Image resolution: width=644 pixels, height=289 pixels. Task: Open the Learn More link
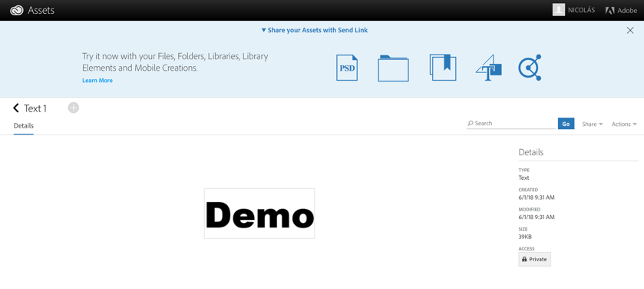coord(97,81)
